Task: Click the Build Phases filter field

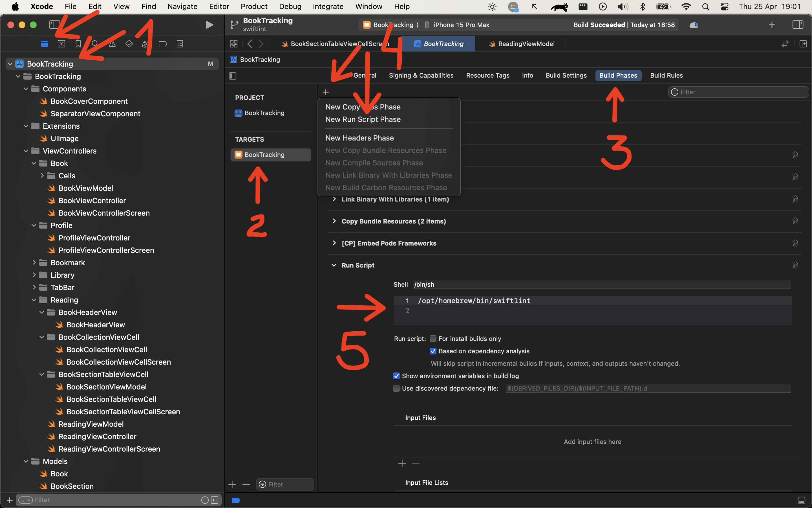Action: 738,92
